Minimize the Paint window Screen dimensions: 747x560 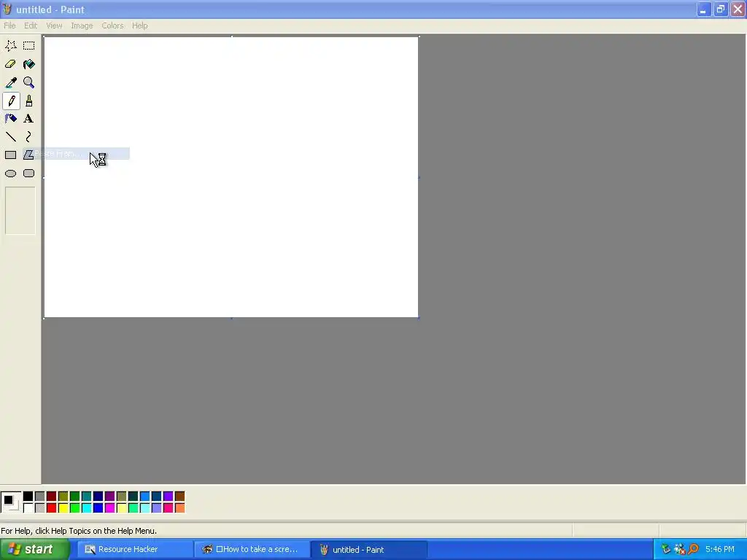[x=703, y=9]
